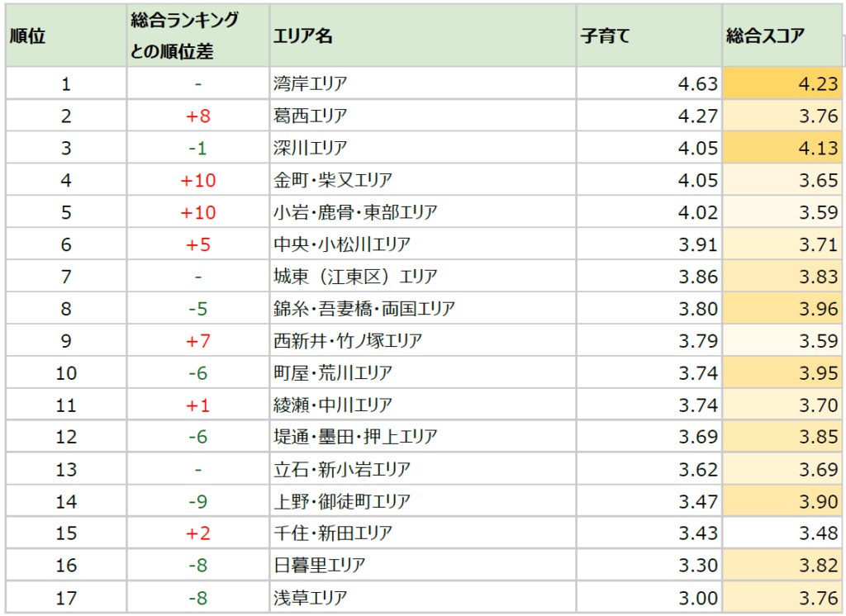Click the 総合スコア column header

tap(766, 36)
